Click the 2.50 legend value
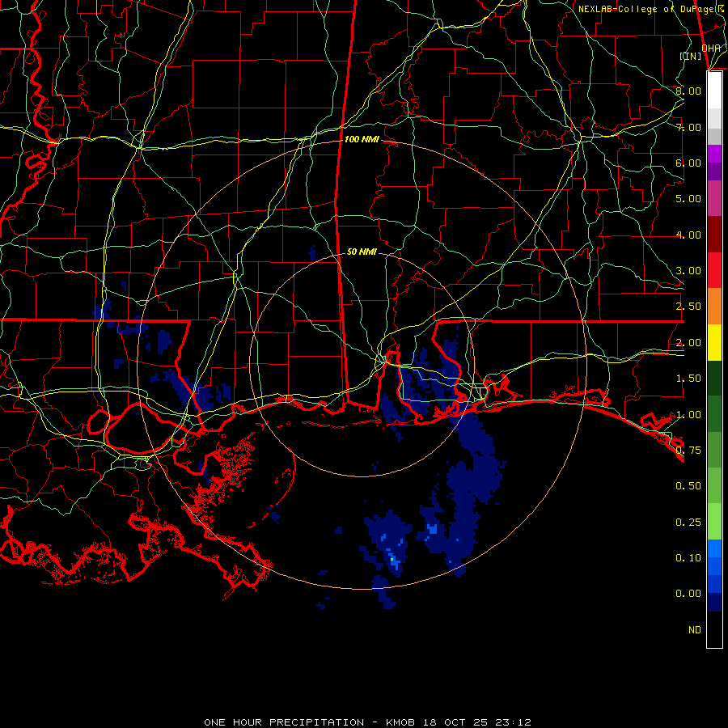The width and height of the screenshot is (728, 728). point(688,307)
